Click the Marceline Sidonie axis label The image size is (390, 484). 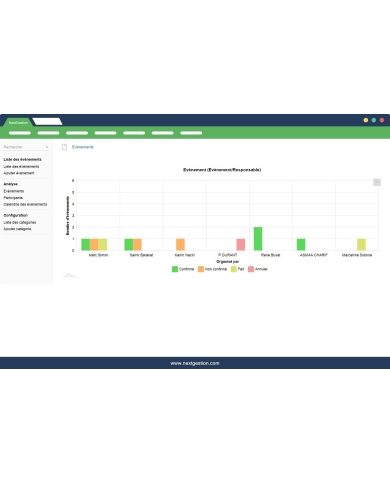tap(357, 255)
